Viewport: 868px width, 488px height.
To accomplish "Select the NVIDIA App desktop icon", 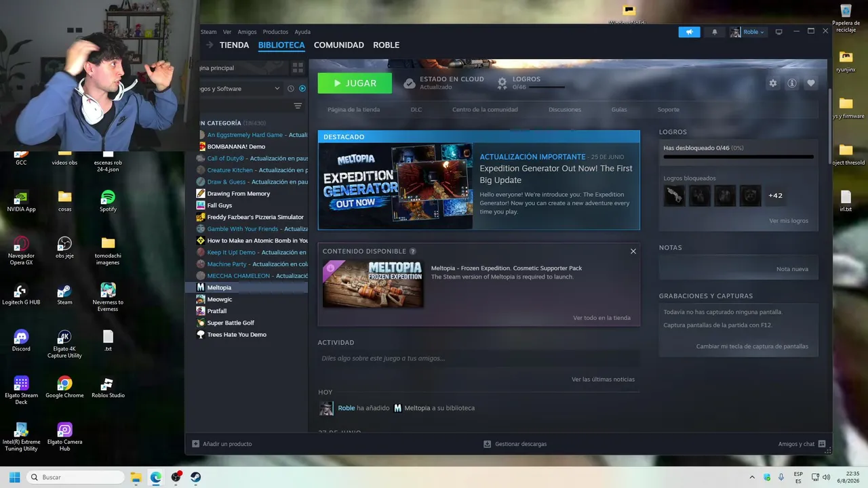I will pyautogui.click(x=21, y=201).
